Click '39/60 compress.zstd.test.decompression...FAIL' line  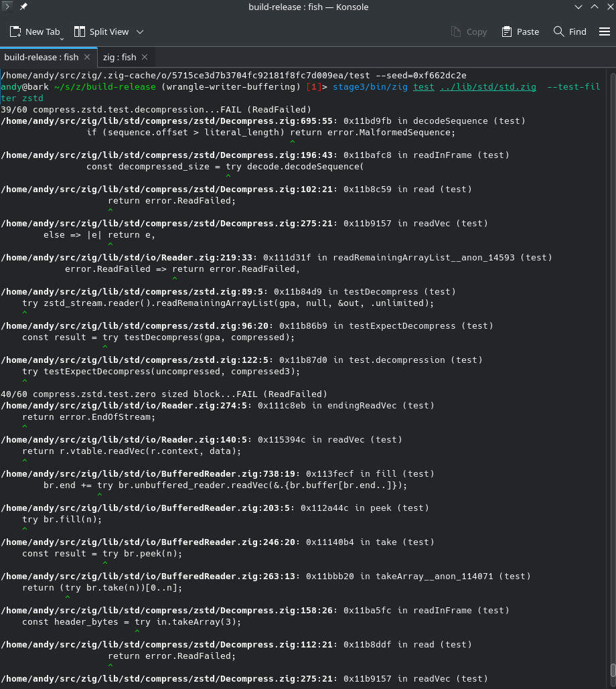[x=156, y=109]
